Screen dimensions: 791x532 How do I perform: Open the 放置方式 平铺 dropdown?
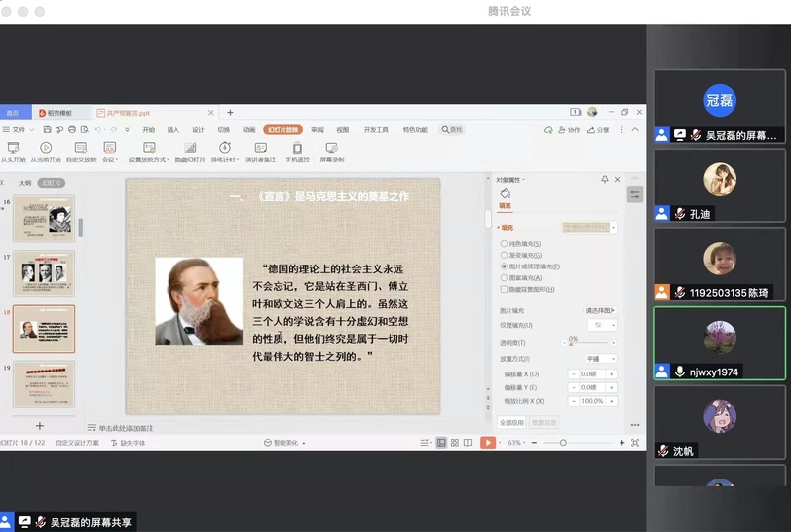(600, 359)
